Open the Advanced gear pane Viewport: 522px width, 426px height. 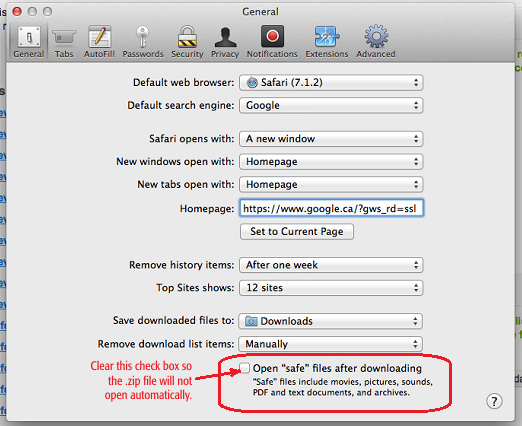pyautogui.click(x=376, y=42)
